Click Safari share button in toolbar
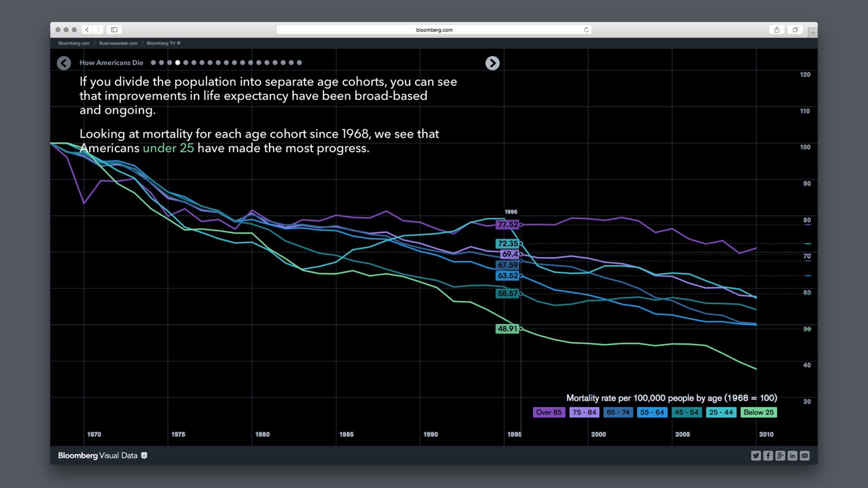The width and height of the screenshot is (868, 488). pos(776,29)
